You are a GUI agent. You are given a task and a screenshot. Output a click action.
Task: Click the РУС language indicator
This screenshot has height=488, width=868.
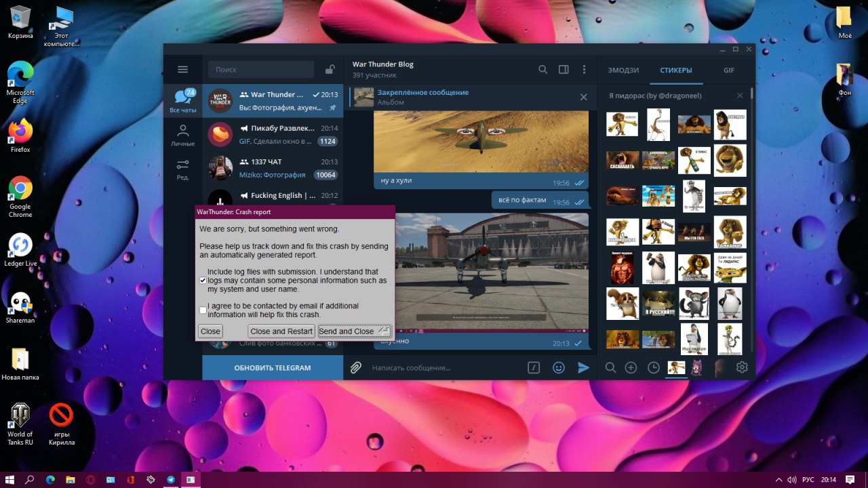(x=808, y=479)
